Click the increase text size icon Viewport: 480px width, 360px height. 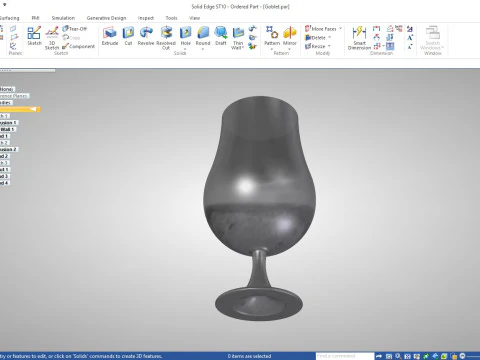pos(410,37)
